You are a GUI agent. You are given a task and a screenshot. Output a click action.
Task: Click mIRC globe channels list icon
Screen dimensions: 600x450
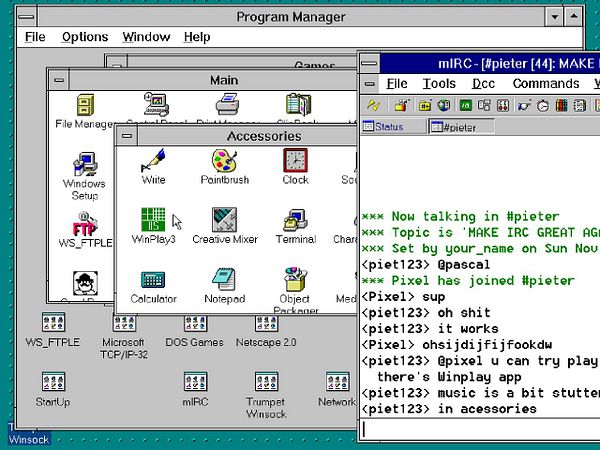click(444, 105)
